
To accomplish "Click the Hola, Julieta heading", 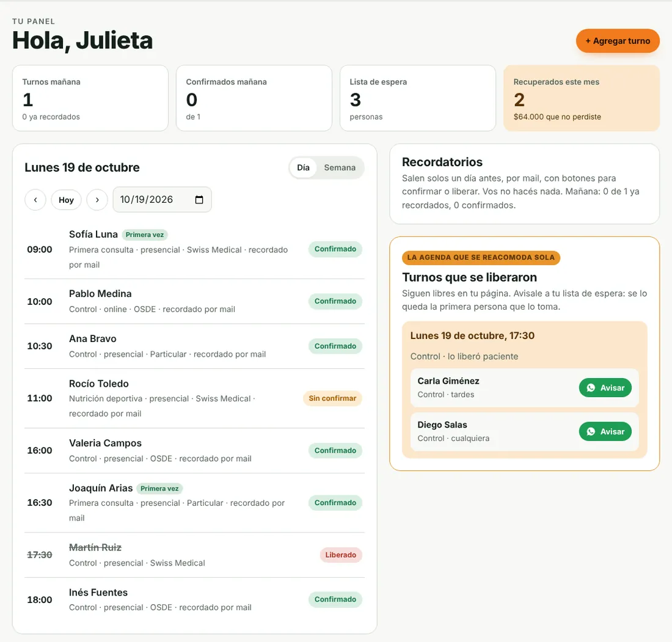I will click(82, 41).
